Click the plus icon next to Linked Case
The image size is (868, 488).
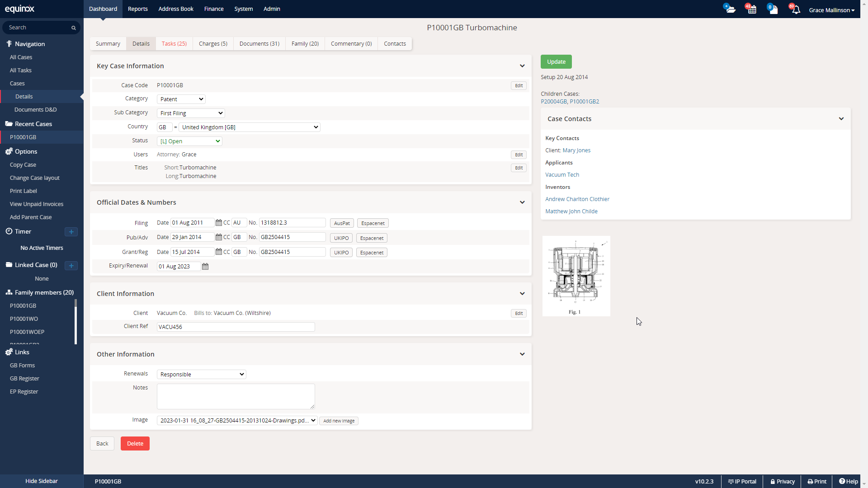71,266
